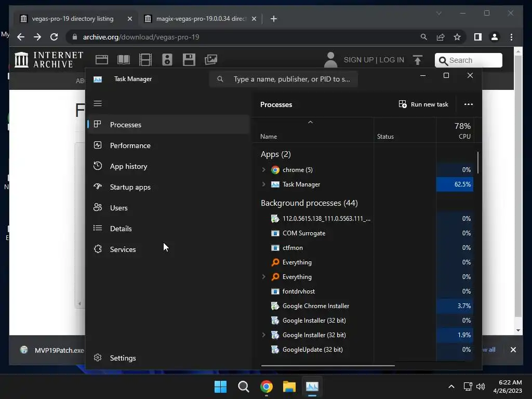532x399 pixels.
Task: Toggle Chrome side panel
Action: point(478,37)
